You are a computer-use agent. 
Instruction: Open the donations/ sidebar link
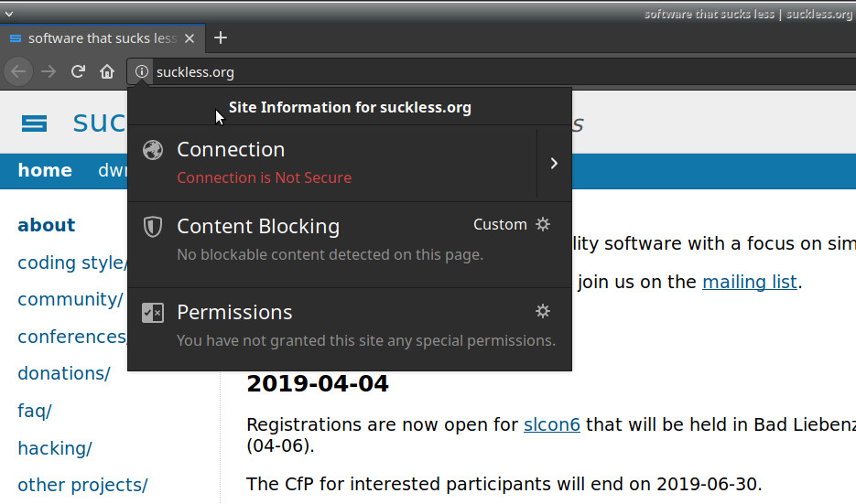pos(63,373)
